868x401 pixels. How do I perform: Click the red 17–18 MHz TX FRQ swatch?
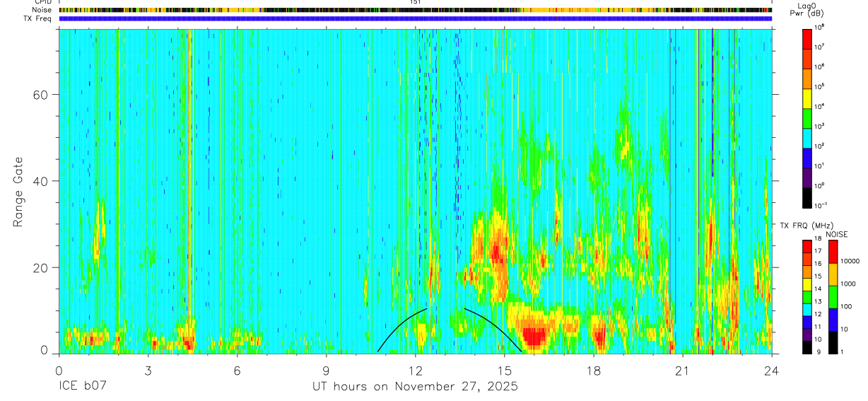(807, 246)
